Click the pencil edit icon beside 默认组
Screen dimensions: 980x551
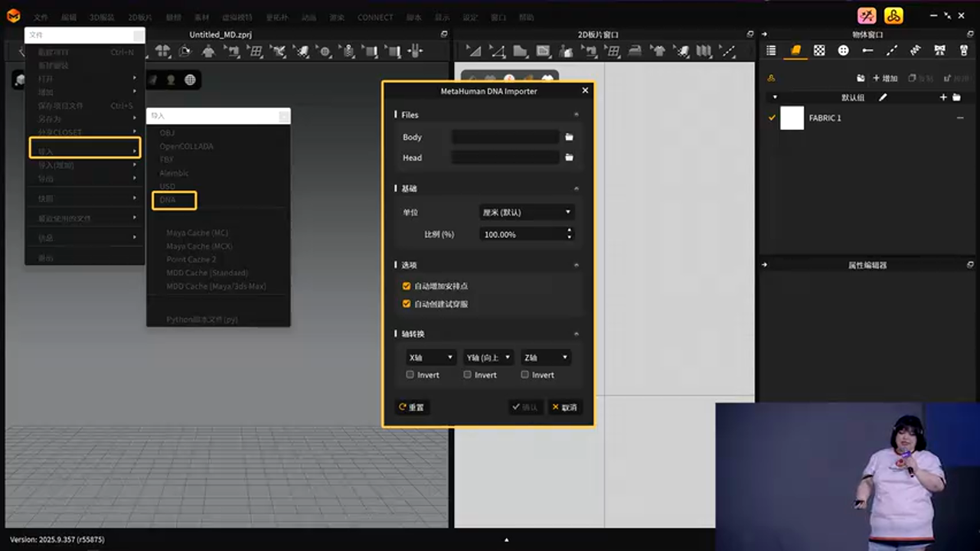click(x=883, y=98)
